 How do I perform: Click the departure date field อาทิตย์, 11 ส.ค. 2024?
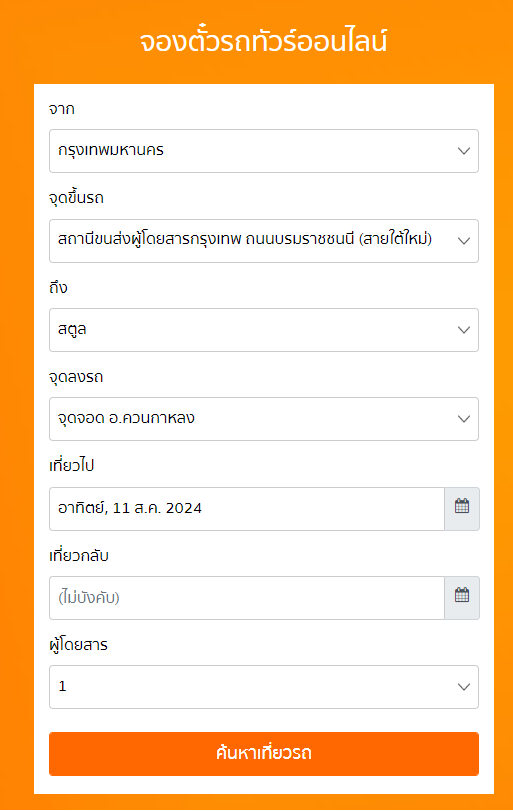(247, 508)
